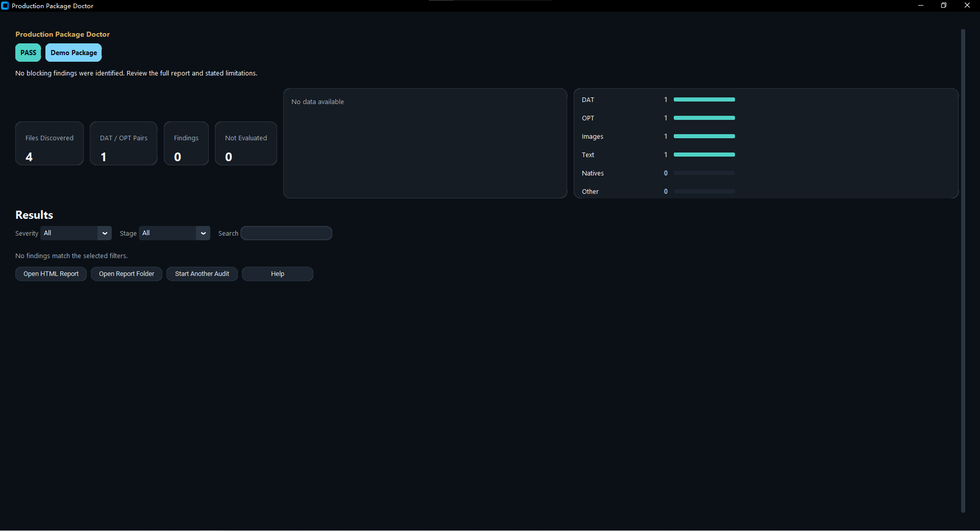Start Another Audit

pos(202,274)
